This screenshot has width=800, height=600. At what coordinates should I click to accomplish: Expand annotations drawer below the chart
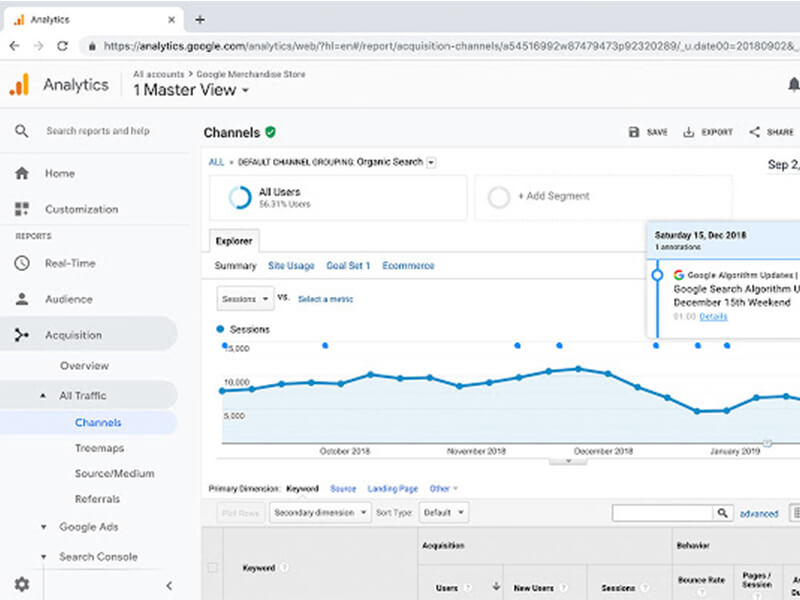pos(568,461)
